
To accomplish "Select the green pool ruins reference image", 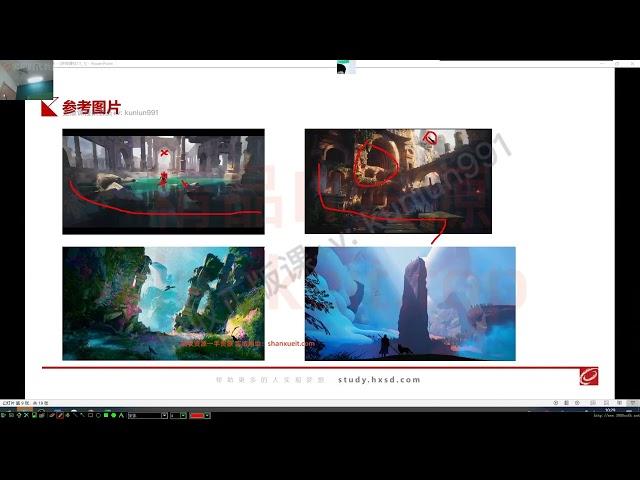I will [x=163, y=182].
